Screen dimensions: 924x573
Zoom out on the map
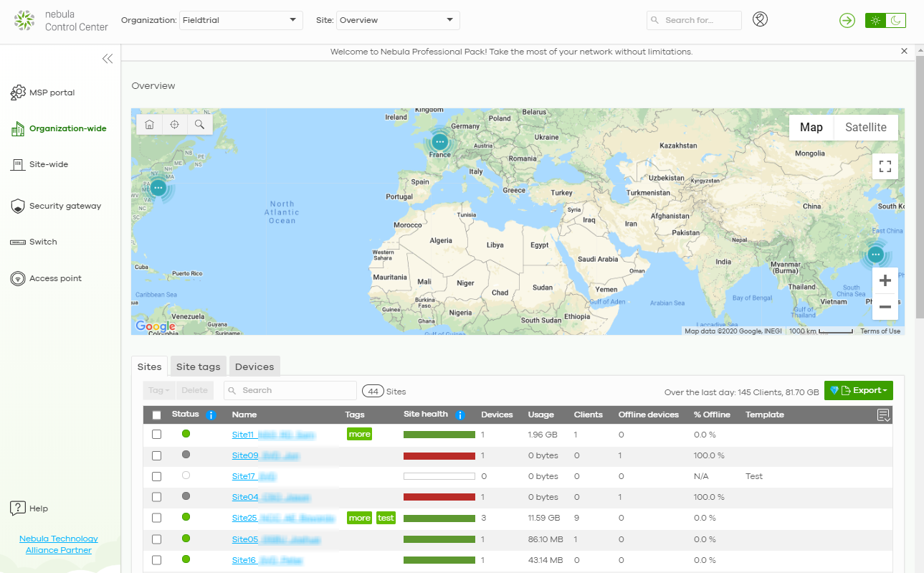tap(885, 307)
